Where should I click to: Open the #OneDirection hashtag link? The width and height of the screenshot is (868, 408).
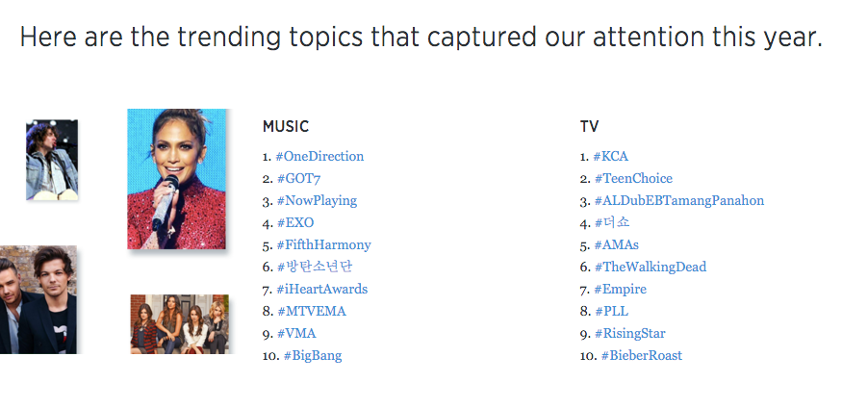(319, 156)
